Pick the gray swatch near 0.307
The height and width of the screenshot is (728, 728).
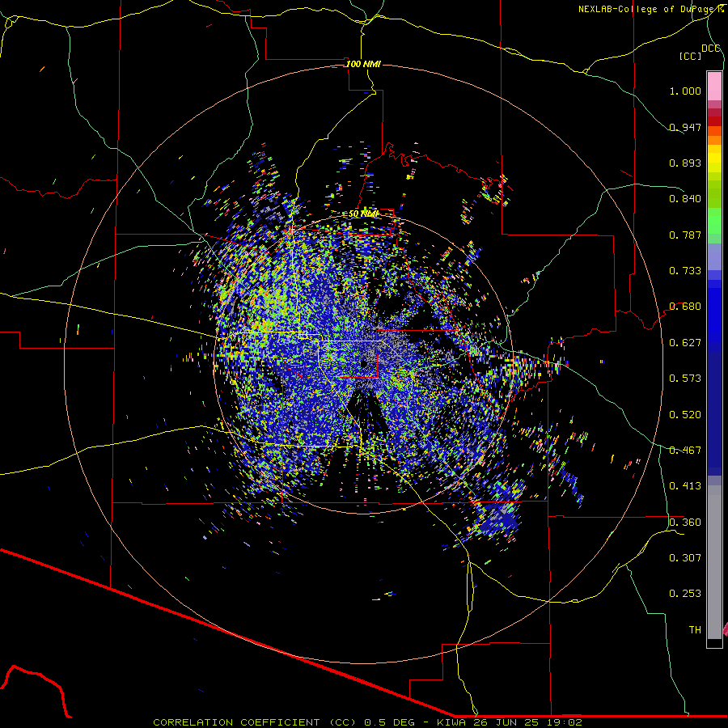pyautogui.click(x=714, y=562)
